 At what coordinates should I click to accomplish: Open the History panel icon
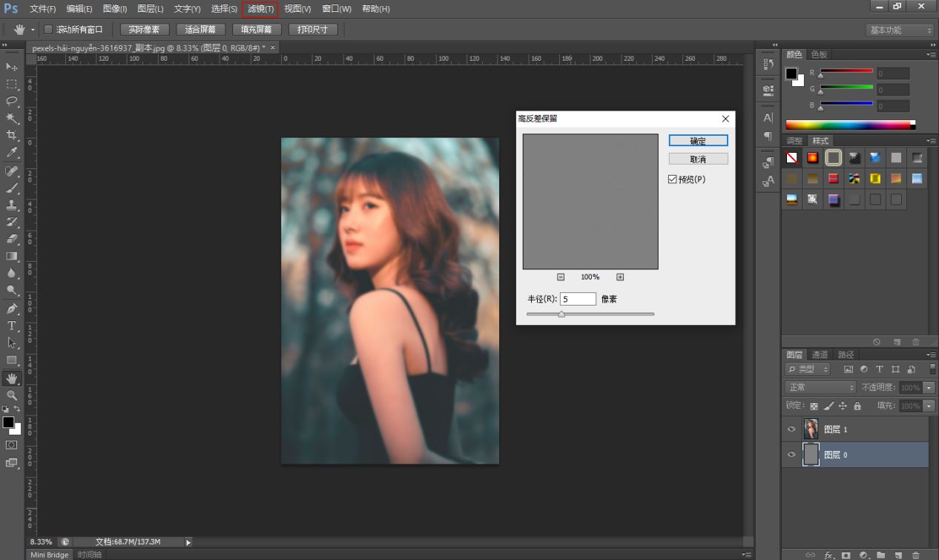[768, 65]
